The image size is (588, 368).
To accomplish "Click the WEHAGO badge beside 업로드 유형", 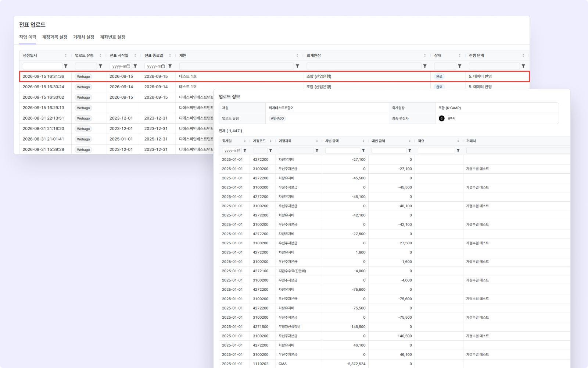I will 277,118.
